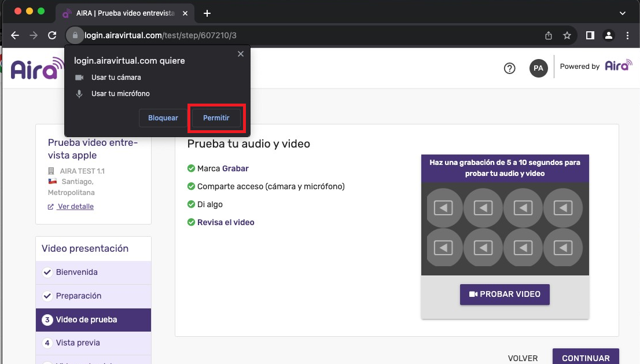Click the Aira logo in header

[x=36, y=68]
